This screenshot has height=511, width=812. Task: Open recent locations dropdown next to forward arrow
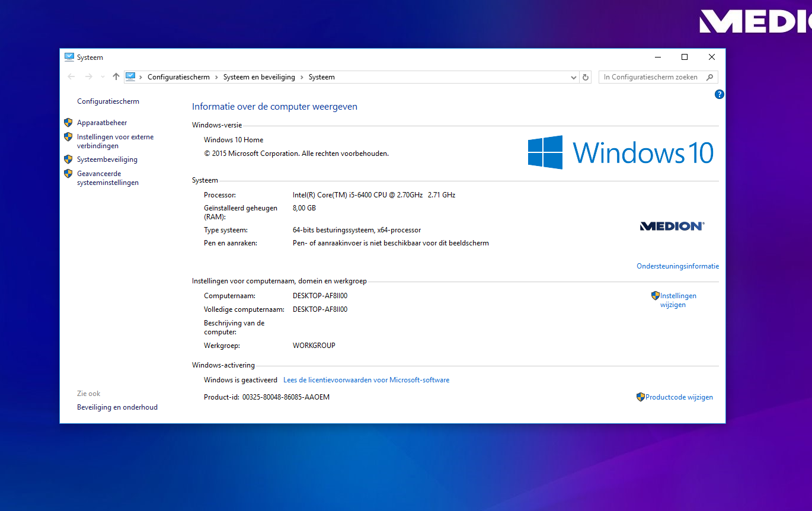(x=103, y=77)
